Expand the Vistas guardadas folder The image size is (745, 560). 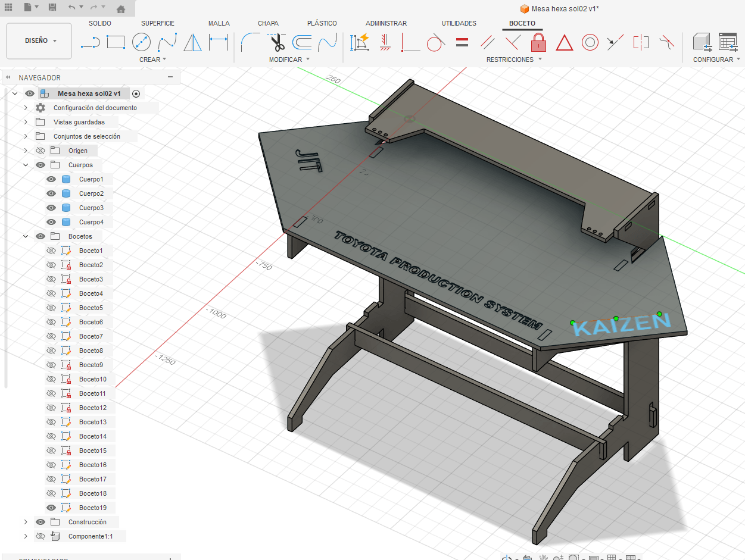(26, 122)
